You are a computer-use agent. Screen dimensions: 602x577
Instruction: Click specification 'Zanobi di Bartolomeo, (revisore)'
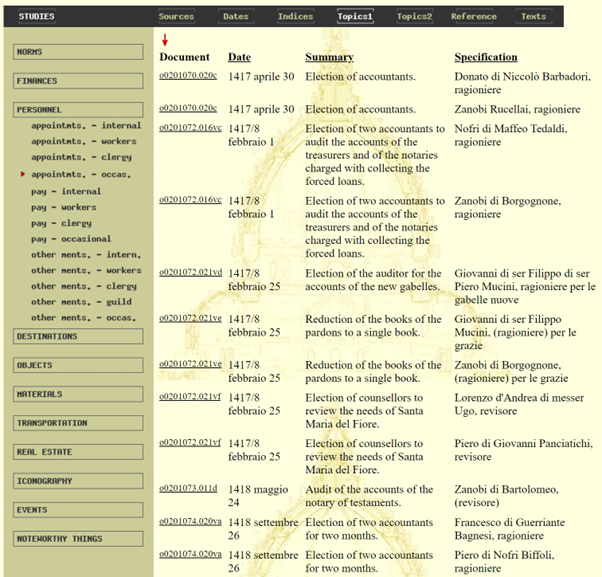(x=506, y=496)
